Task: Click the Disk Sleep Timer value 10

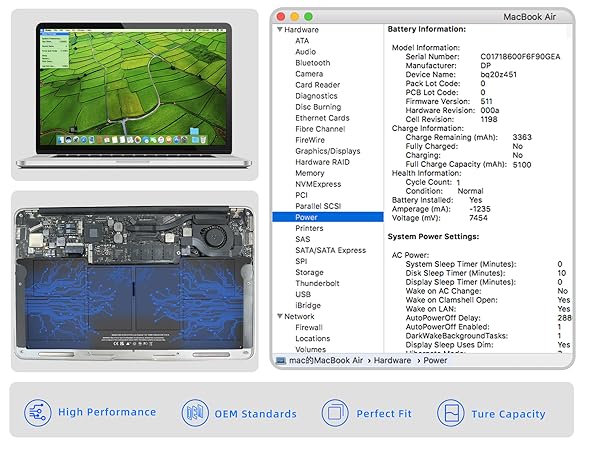Action: click(x=561, y=273)
